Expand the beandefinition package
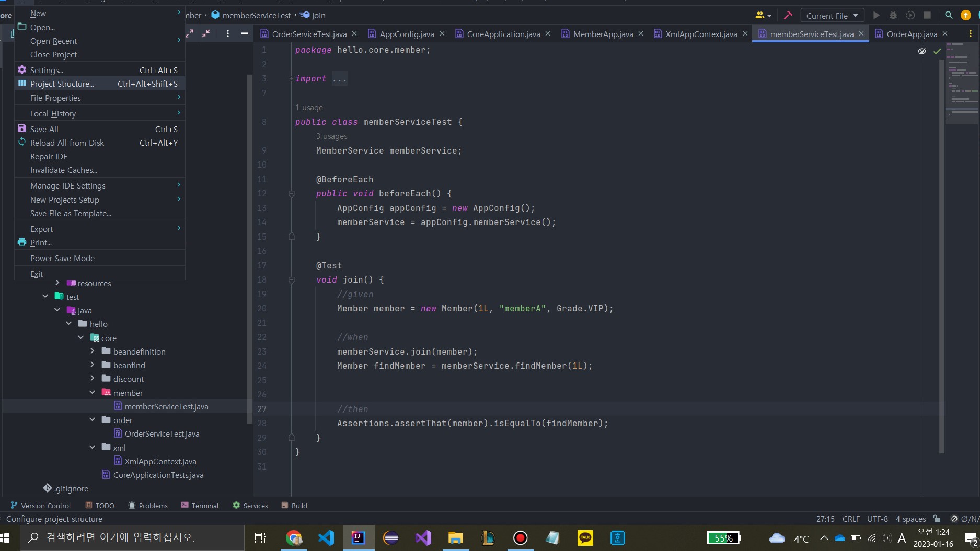Viewport: 980px width, 551px height. pos(93,351)
